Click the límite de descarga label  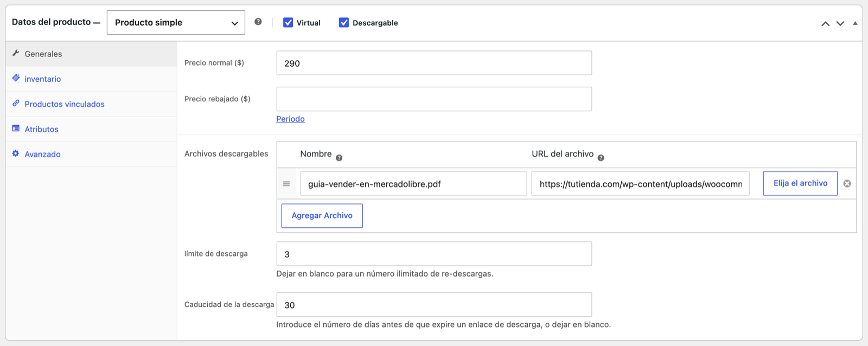[216, 254]
